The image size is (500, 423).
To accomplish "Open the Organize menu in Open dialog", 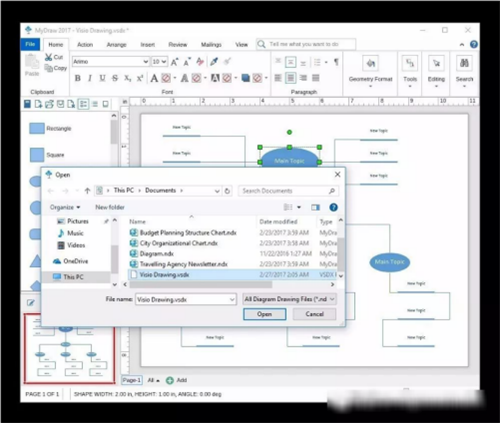I will [65, 207].
